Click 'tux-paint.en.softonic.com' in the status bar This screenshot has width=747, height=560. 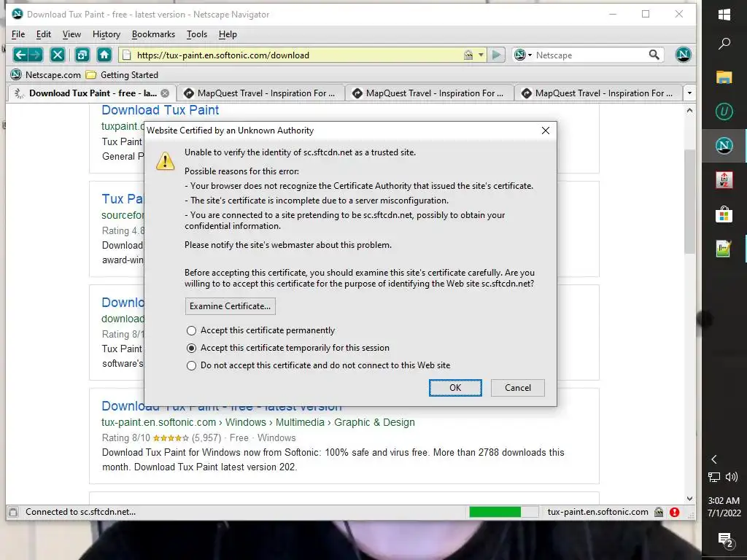pos(597,513)
